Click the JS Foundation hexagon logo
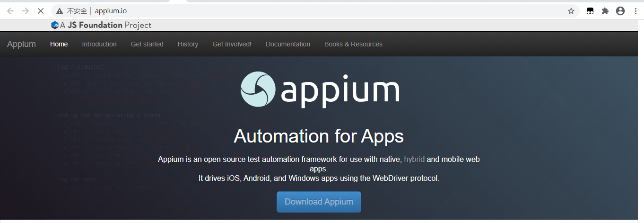The height and width of the screenshot is (223, 644). pos(55,25)
